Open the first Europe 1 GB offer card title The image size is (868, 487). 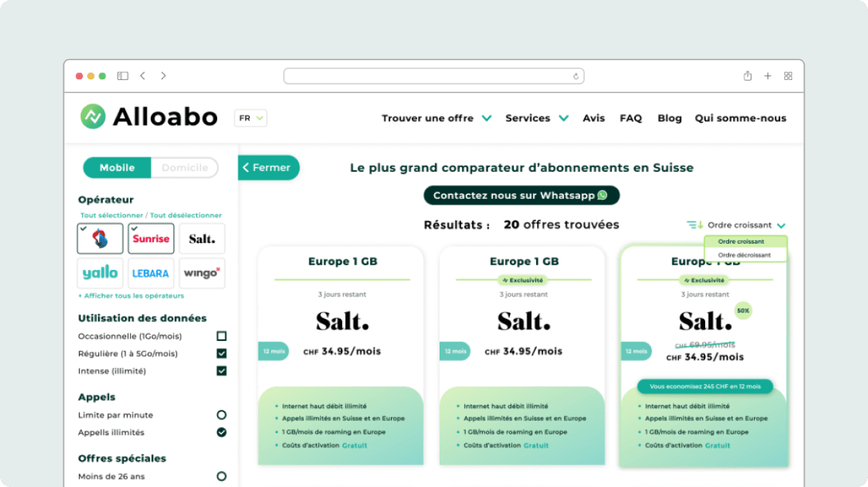tap(342, 262)
